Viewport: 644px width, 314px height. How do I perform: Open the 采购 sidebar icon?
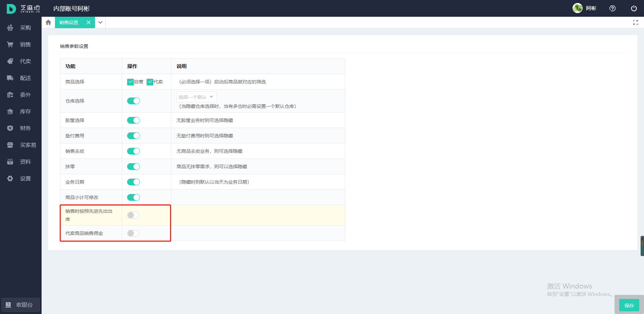(x=10, y=28)
